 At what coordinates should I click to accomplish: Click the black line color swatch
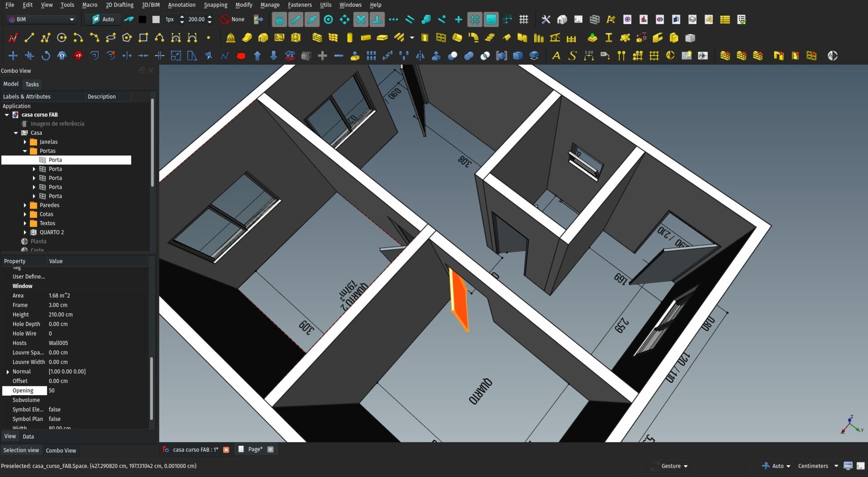[142, 19]
